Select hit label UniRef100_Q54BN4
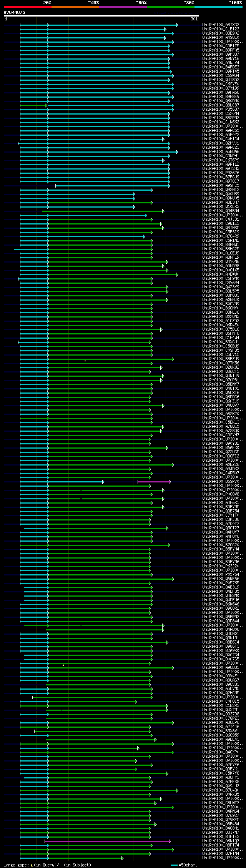Screen dimensions: 246x868 pos(221,211)
